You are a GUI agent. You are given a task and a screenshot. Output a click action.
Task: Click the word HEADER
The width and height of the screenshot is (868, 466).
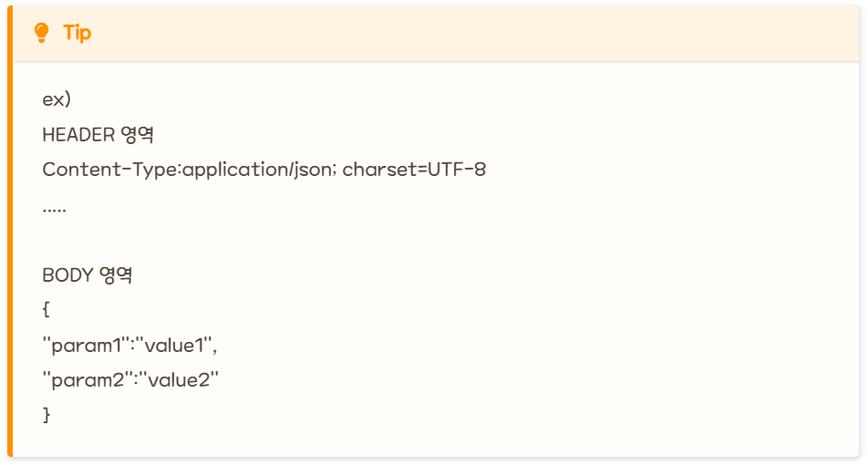78,134
